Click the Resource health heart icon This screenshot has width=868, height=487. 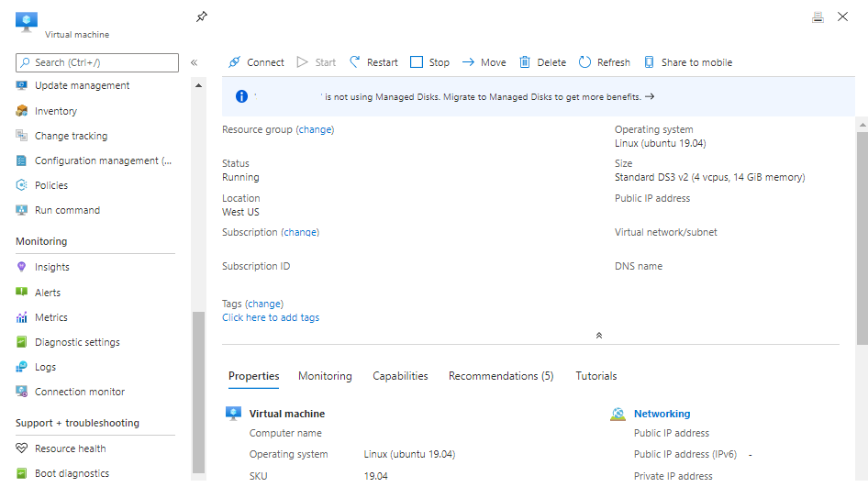click(22, 448)
